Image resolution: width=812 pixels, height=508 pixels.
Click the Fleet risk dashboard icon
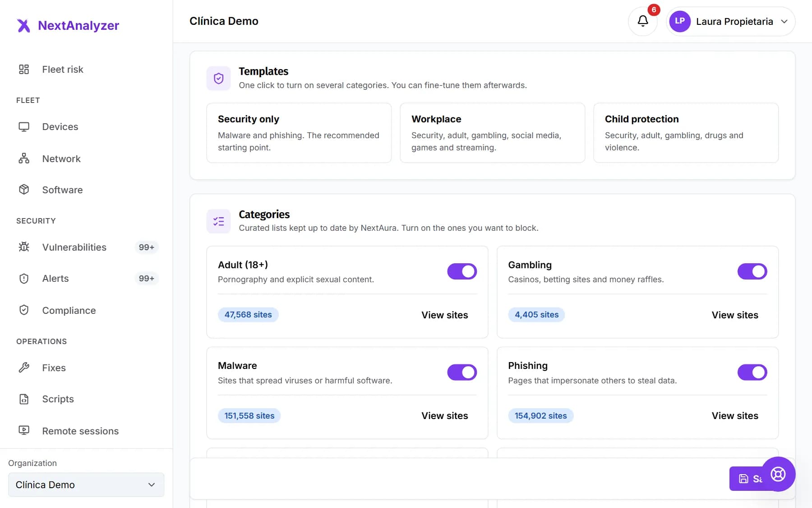pos(24,69)
